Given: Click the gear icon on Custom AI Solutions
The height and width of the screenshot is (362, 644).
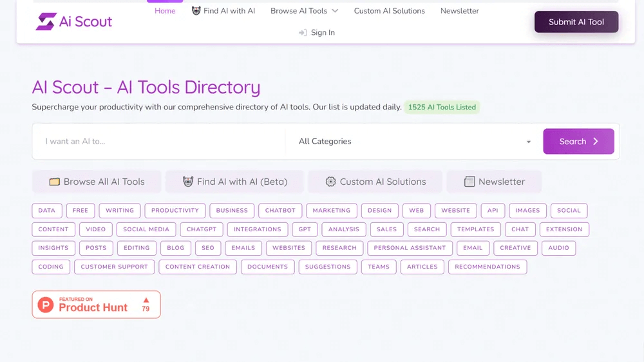Looking at the screenshot, I should coord(330,182).
